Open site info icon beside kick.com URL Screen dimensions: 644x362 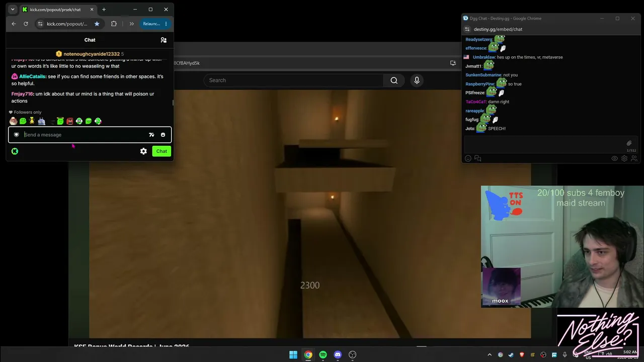[x=40, y=24]
